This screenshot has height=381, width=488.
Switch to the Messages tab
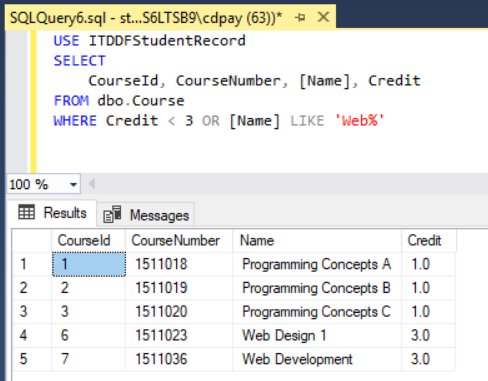(x=146, y=215)
